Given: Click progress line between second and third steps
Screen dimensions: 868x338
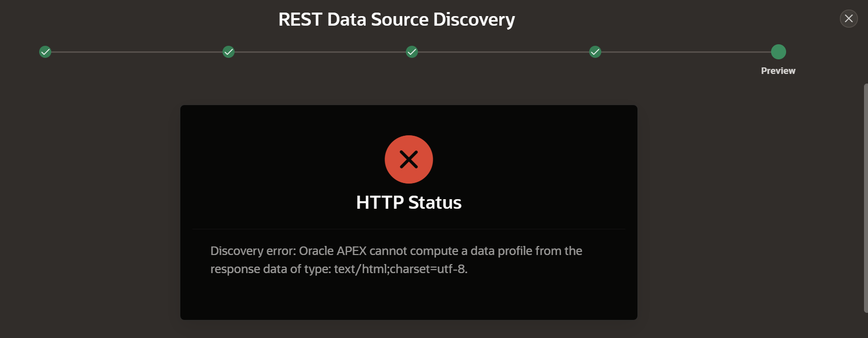Looking at the screenshot, I should click(x=320, y=52).
